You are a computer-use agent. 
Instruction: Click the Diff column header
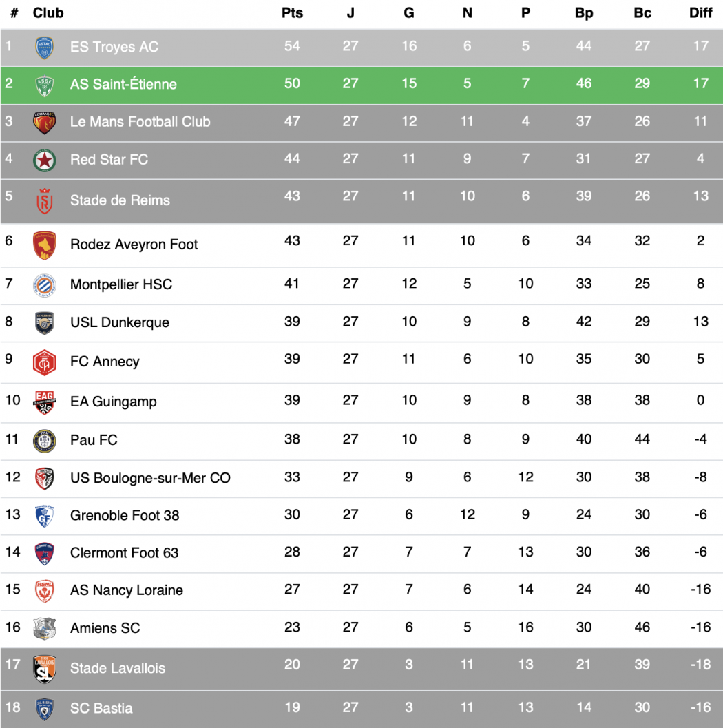point(700,13)
